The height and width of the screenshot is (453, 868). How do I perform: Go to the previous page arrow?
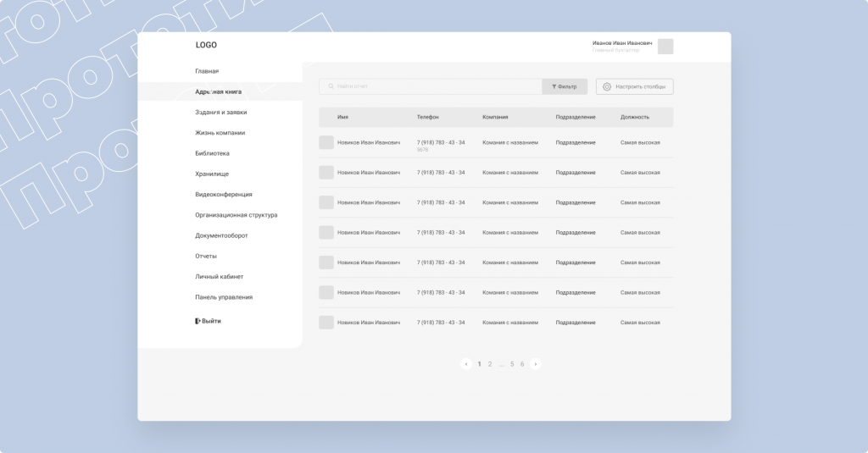point(466,364)
